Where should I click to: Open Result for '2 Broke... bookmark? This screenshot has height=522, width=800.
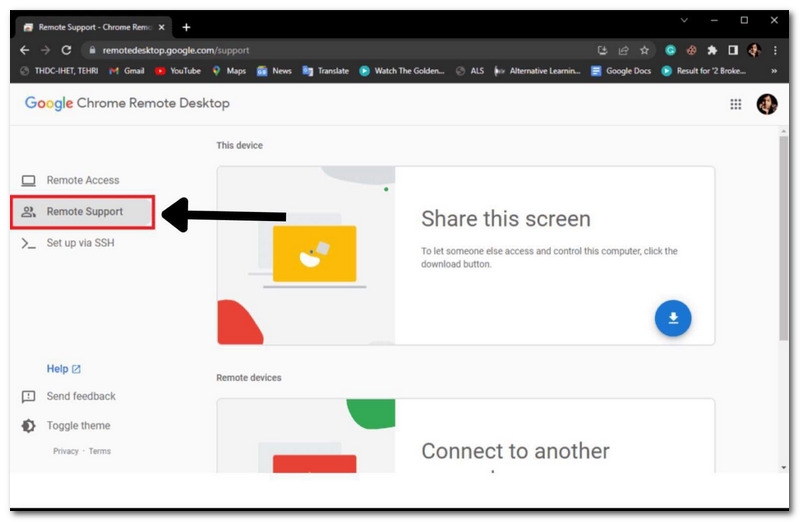point(704,71)
